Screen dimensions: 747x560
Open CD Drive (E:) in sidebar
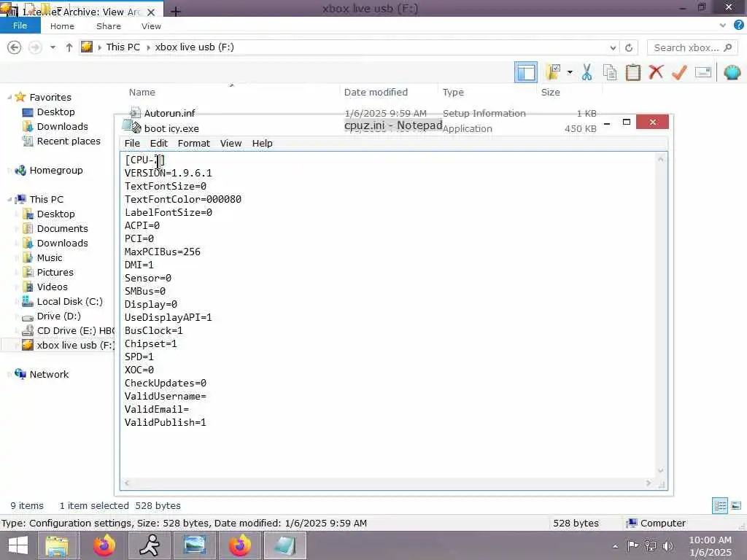tap(75, 331)
